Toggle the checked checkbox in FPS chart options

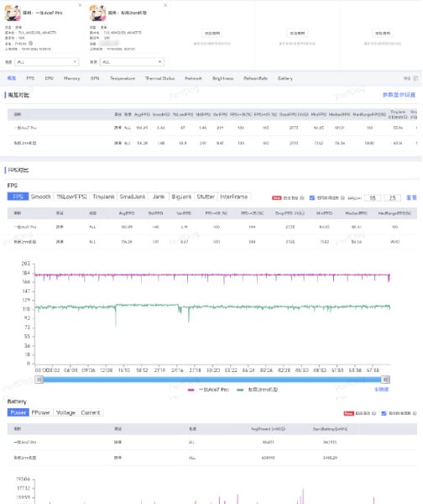pos(311,197)
